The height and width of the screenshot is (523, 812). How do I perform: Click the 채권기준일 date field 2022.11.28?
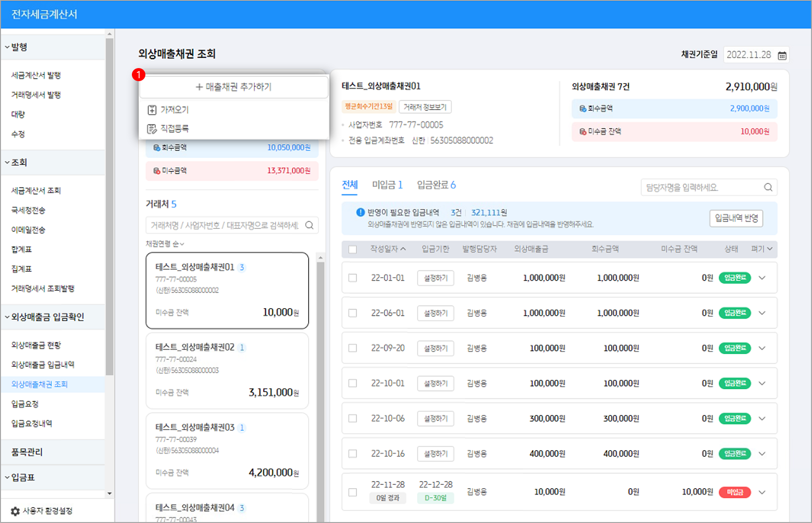(x=756, y=55)
